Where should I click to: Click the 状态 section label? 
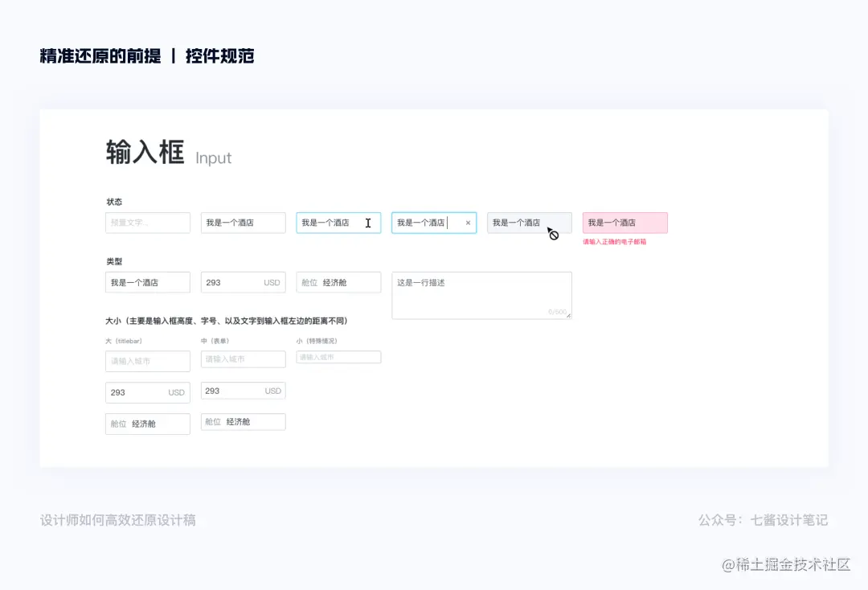click(x=114, y=202)
